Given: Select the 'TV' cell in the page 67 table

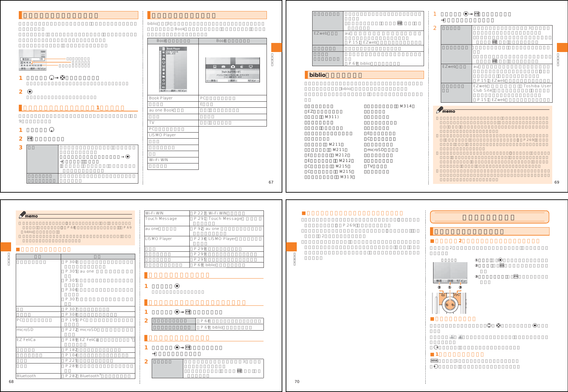Looking at the screenshot, I should [173, 123].
